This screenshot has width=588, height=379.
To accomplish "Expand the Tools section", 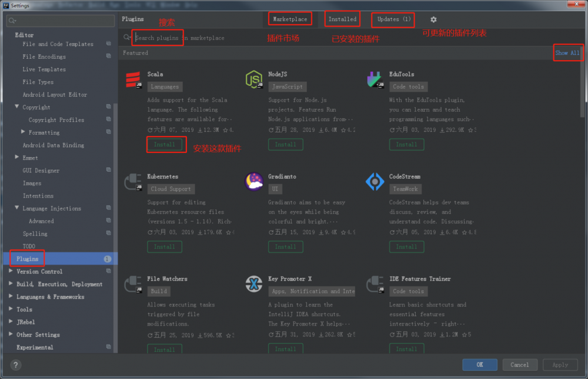I will (11, 309).
